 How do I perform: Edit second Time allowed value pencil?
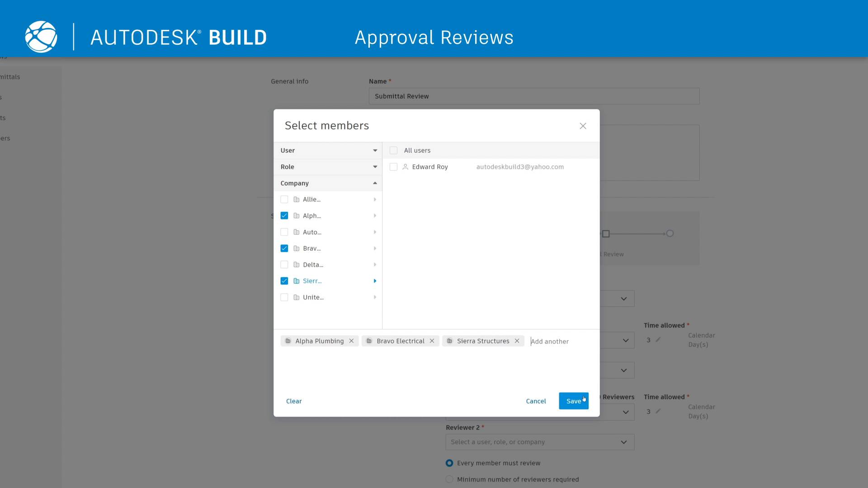(x=658, y=411)
